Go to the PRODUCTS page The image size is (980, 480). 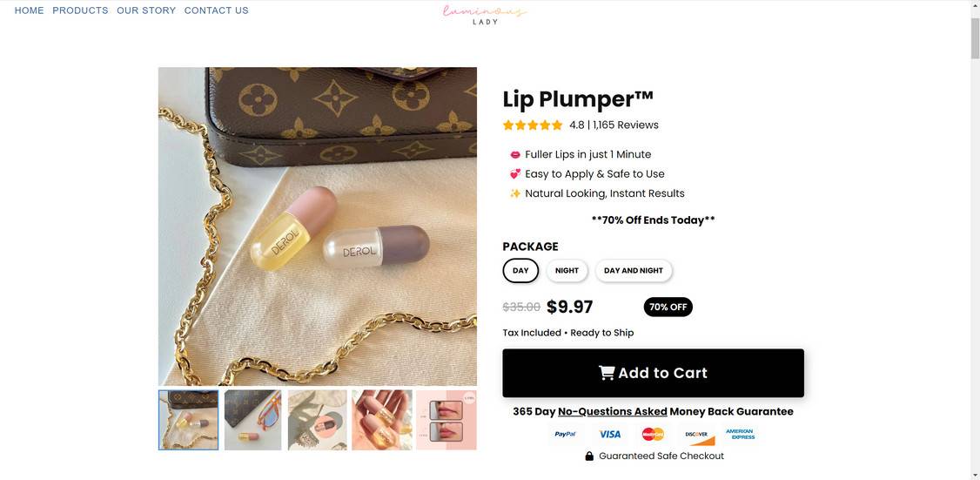[80, 10]
